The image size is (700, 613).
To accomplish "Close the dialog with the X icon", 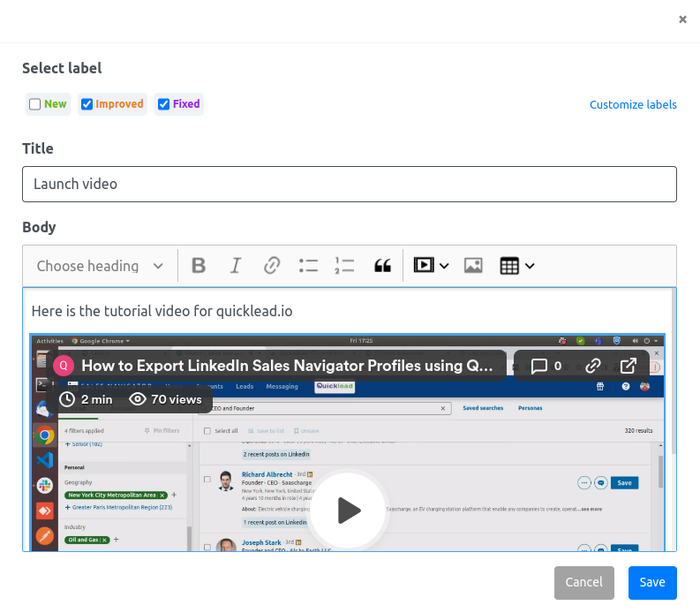I will [x=682, y=19].
